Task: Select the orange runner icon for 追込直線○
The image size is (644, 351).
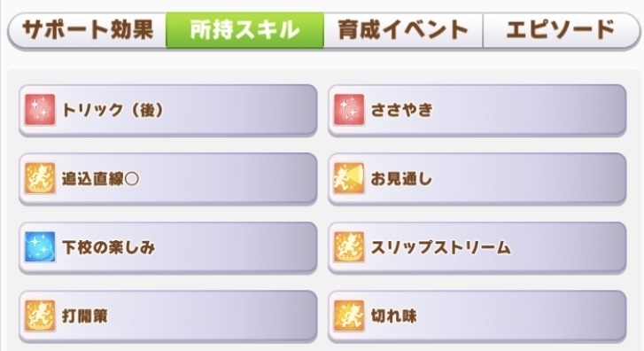Action: point(40,178)
